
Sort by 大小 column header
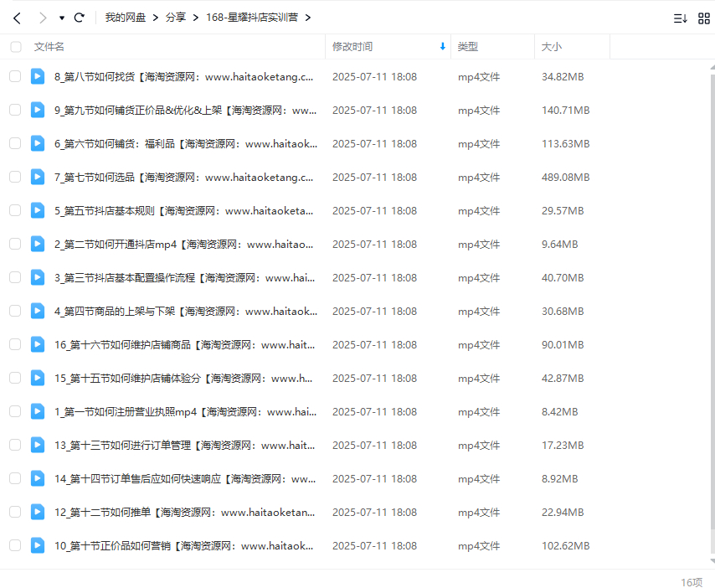click(551, 47)
